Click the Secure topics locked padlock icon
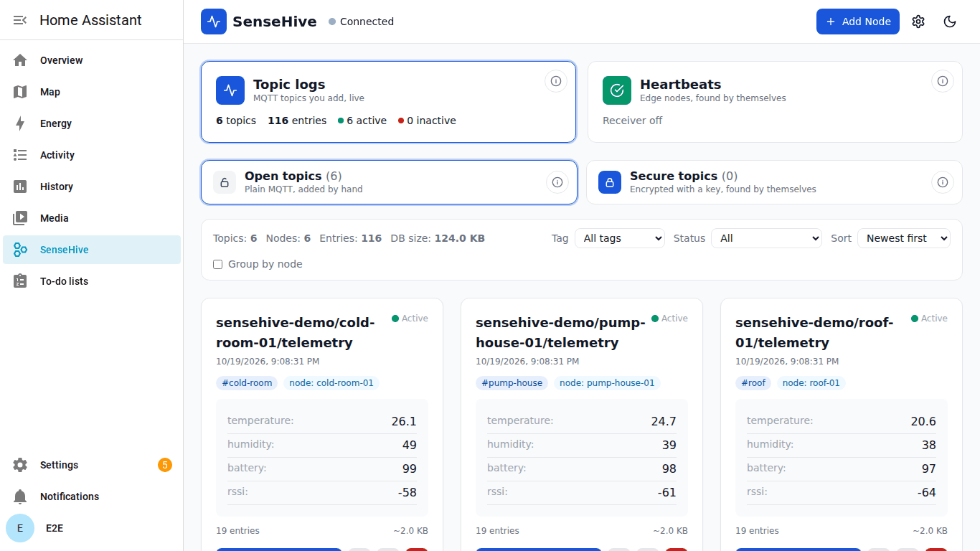 pyautogui.click(x=610, y=182)
